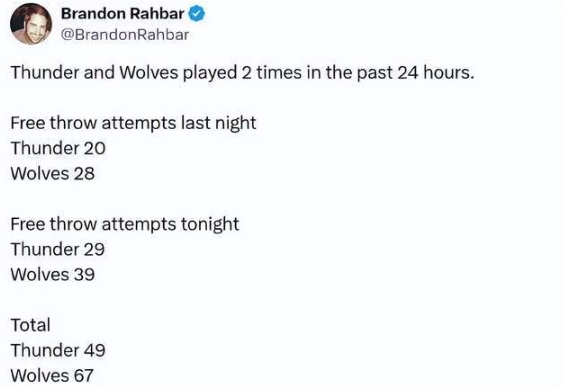This screenshot has width=562, height=386.
Task: Click the word 'tonight' in the tweet
Action: [210, 225]
